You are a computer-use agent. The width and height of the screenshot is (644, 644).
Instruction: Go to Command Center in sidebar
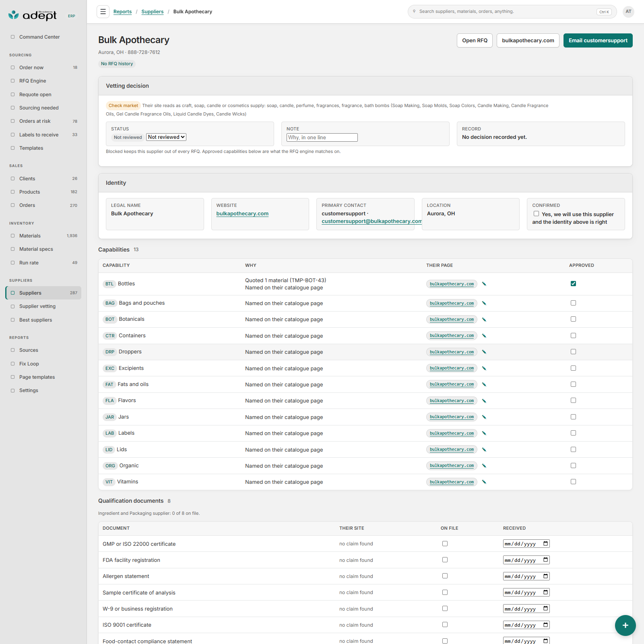click(43, 37)
